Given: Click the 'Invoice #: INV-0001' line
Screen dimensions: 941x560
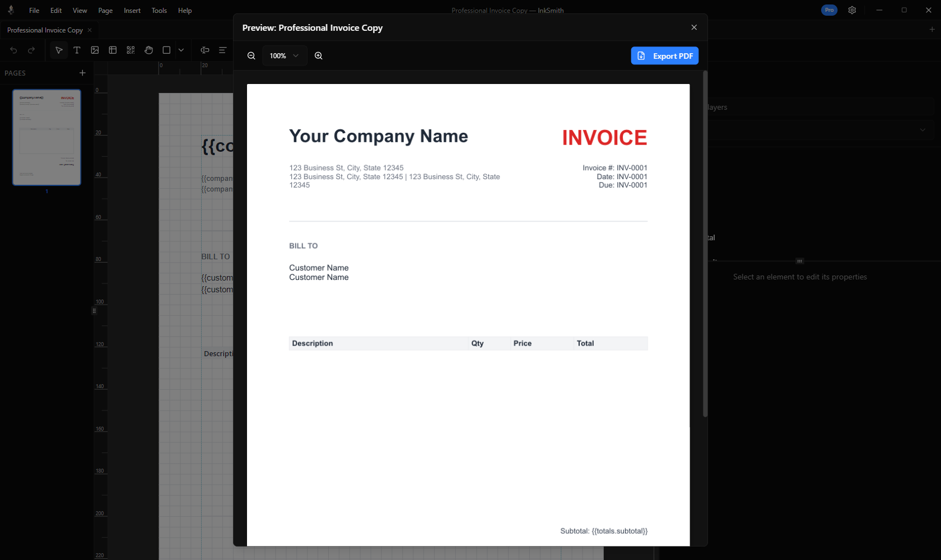Looking at the screenshot, I should [615, 168].
